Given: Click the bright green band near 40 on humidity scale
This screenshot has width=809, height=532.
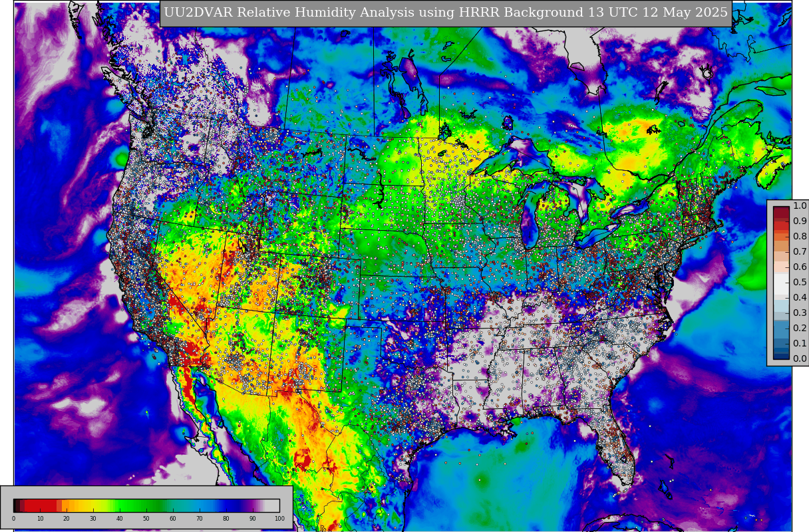Looking at the screenshot, I should (x=121, y=505).
